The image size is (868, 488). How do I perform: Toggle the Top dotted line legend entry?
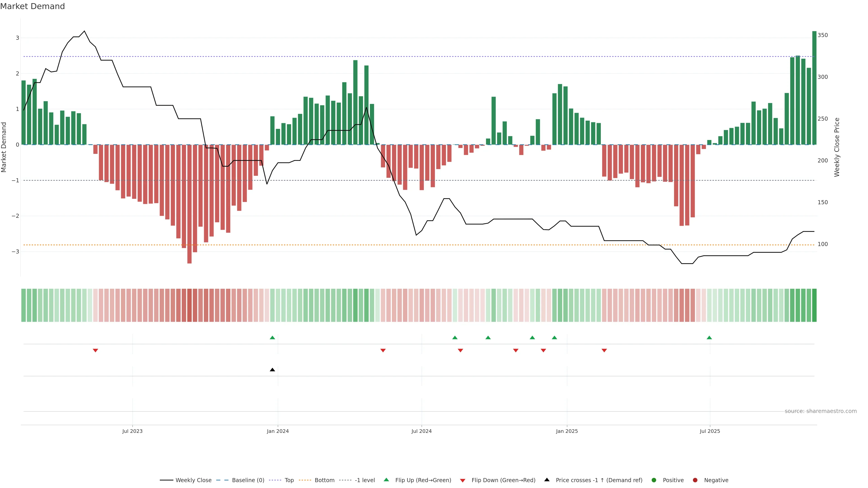(289, 480)
